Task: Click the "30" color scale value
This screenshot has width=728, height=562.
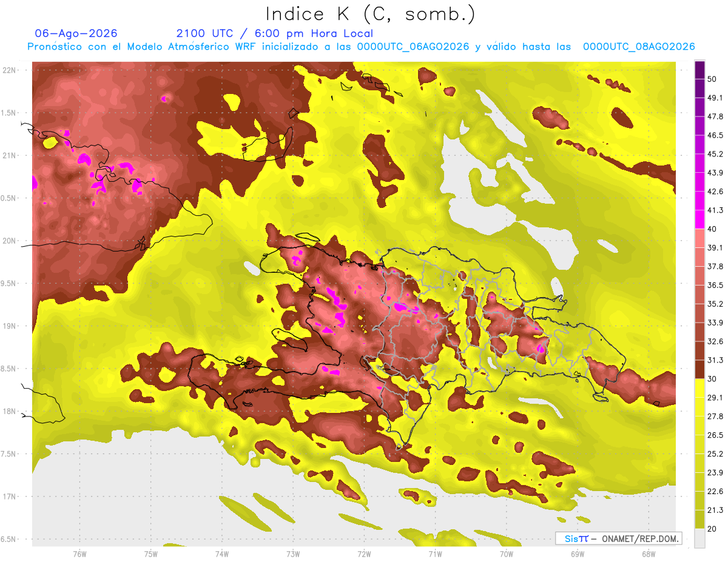Action: pos(712,379)
